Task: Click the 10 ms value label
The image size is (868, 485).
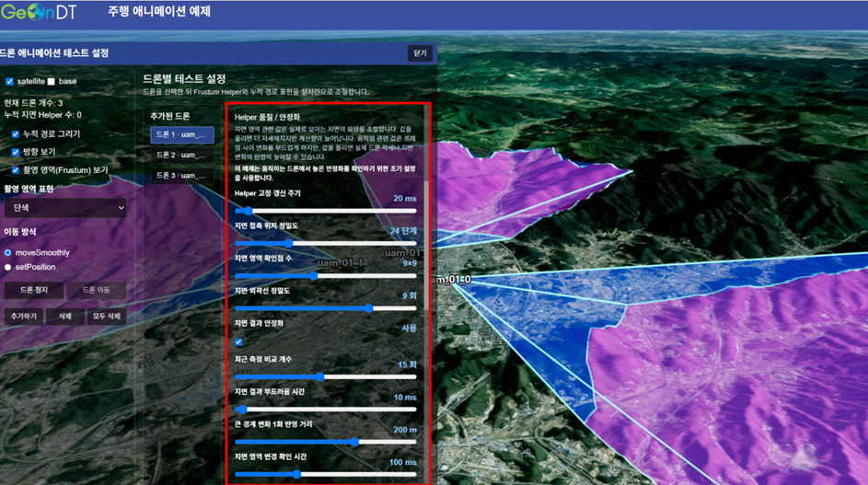Action: tap(405, 398)
